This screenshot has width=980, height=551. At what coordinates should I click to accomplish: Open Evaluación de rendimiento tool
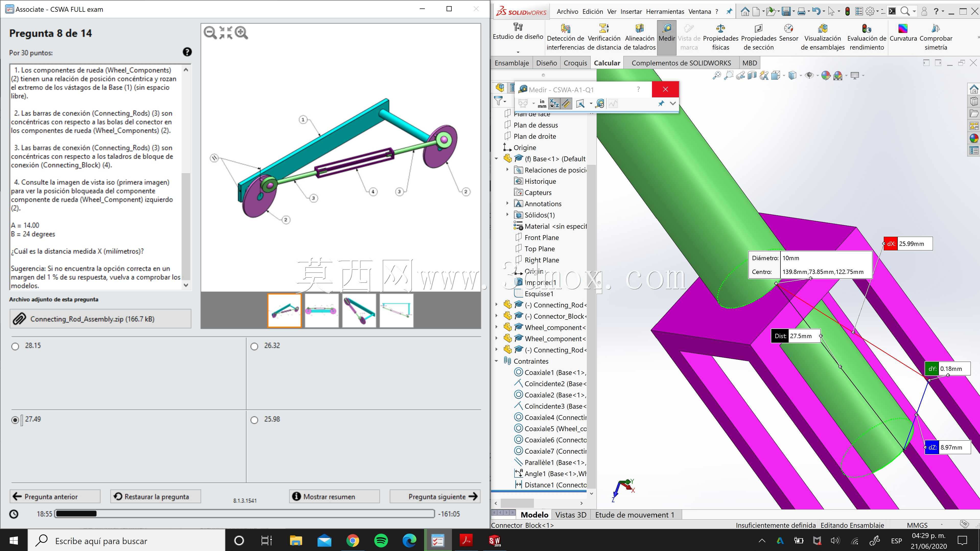pos(867,37)
